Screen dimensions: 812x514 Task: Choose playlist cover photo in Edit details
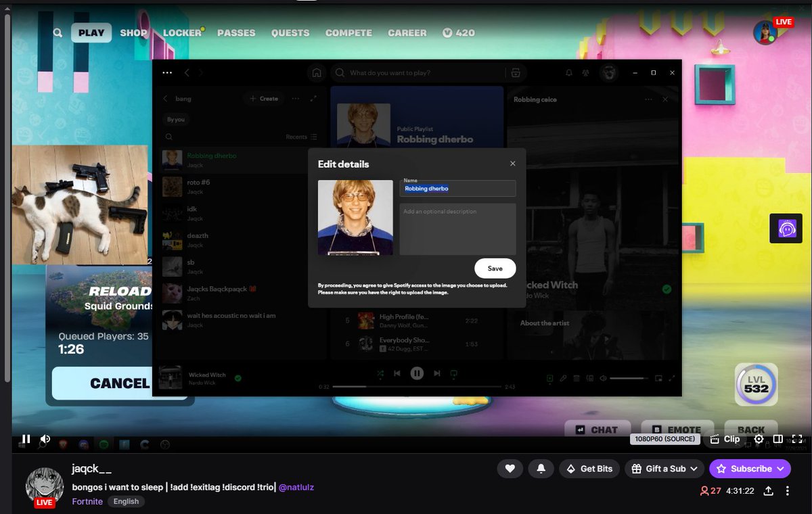click(355, 218)
